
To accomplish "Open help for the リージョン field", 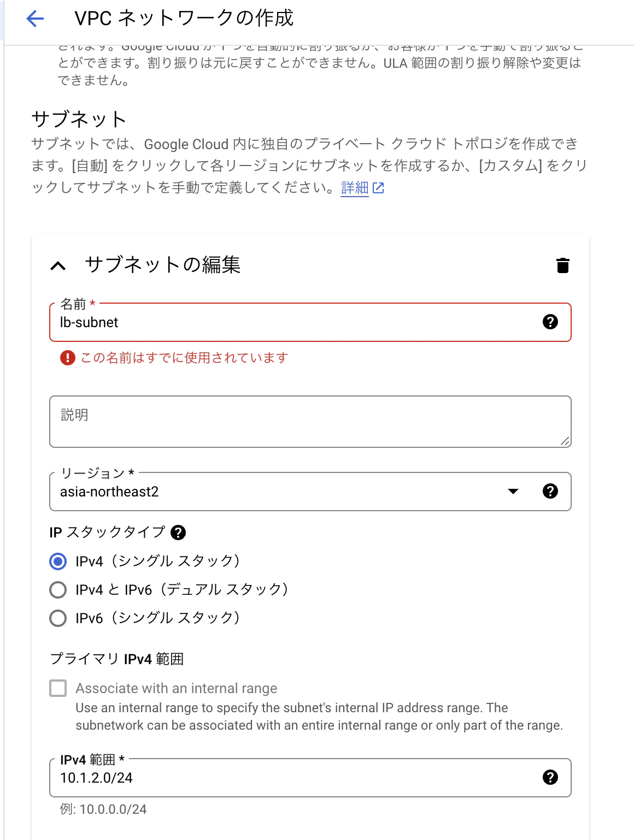I will pos(550,491).
